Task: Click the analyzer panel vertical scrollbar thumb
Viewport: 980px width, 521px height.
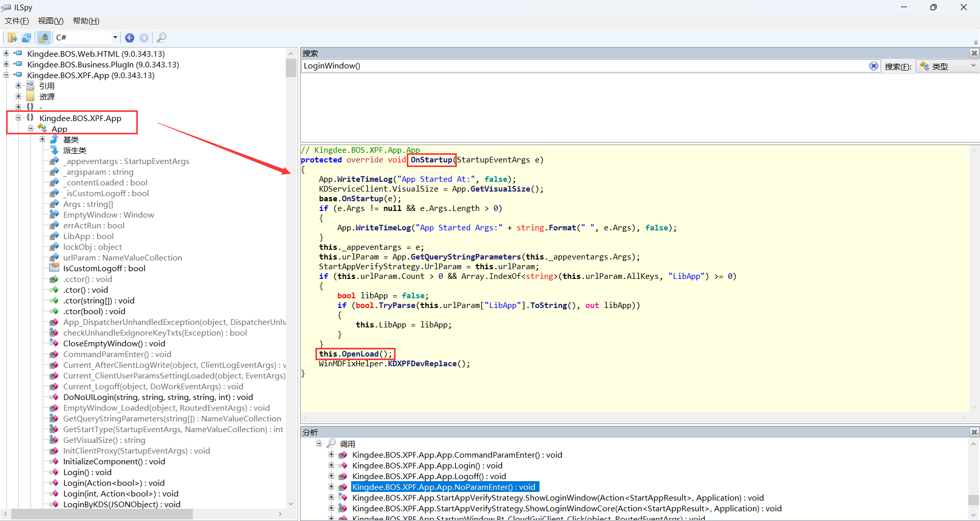Action: pyautogui.click(x=974, y=500)
